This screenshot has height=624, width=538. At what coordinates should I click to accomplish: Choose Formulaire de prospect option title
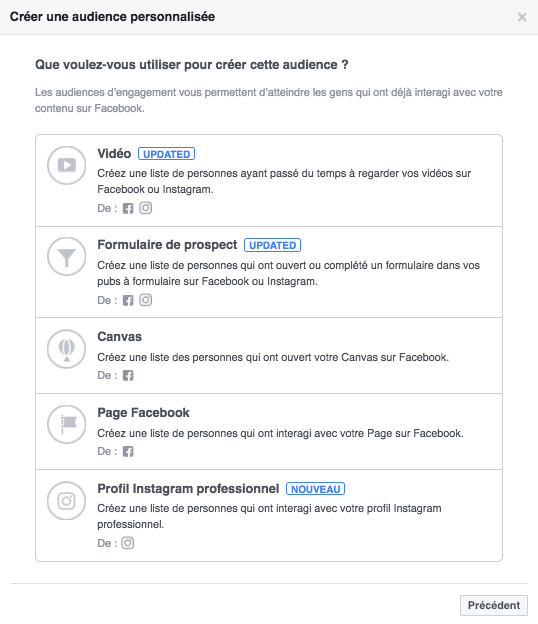point(167,245)
